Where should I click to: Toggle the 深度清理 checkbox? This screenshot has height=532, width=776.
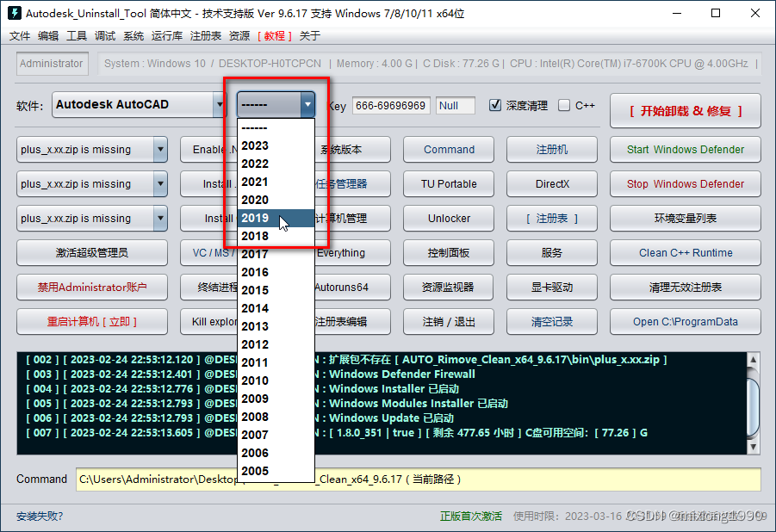point(495,105)
